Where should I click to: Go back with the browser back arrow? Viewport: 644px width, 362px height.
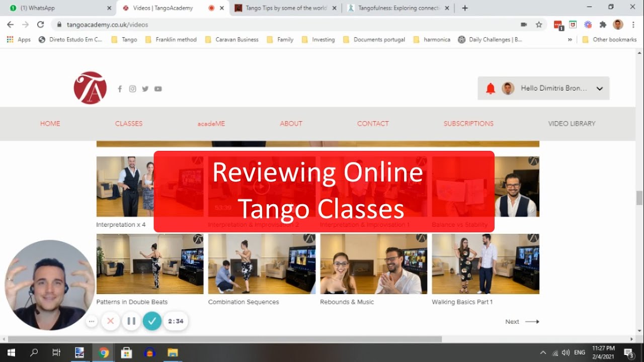(11, 24)
